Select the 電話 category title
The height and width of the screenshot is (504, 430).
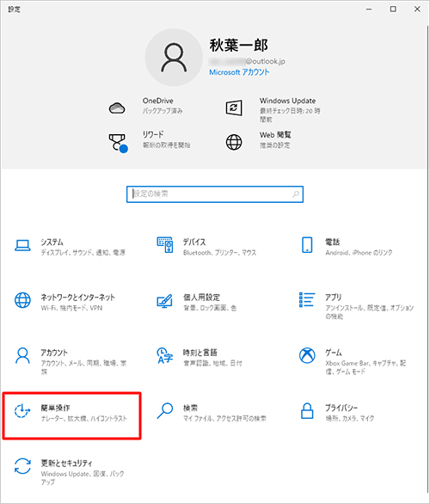coord(332,242)
